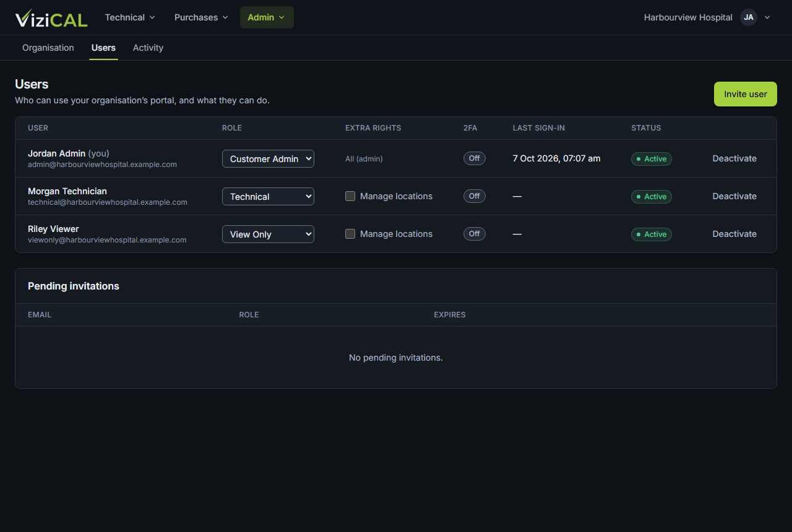Click the Riley Viewer name
The image size is (792, 532).
coord(53,229)
